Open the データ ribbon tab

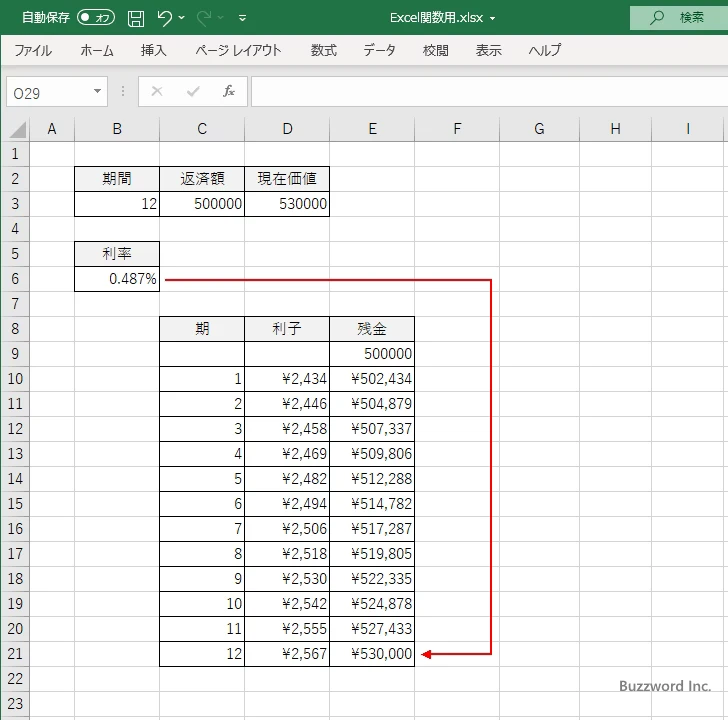tap(379, 50)
